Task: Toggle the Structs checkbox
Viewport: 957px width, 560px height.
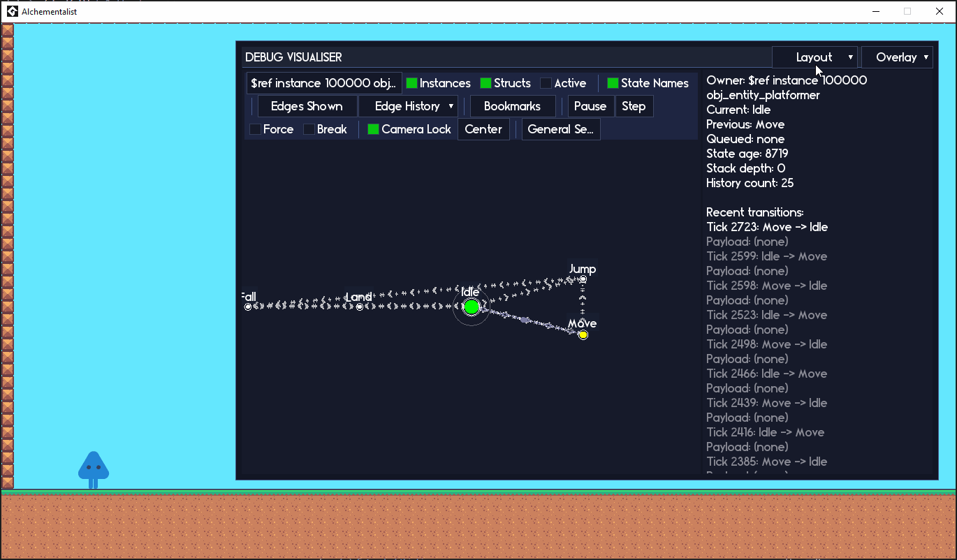Action: tap(486, 83)
